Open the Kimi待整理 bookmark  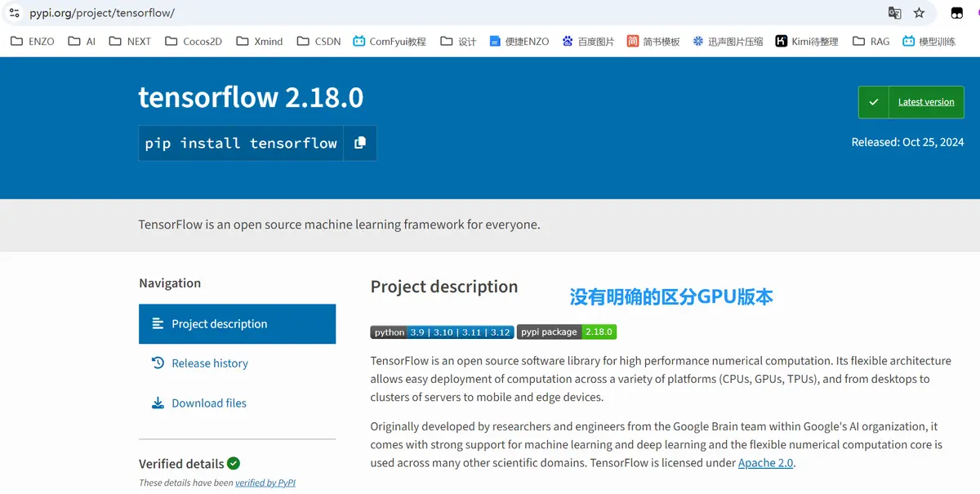[807, 41]
